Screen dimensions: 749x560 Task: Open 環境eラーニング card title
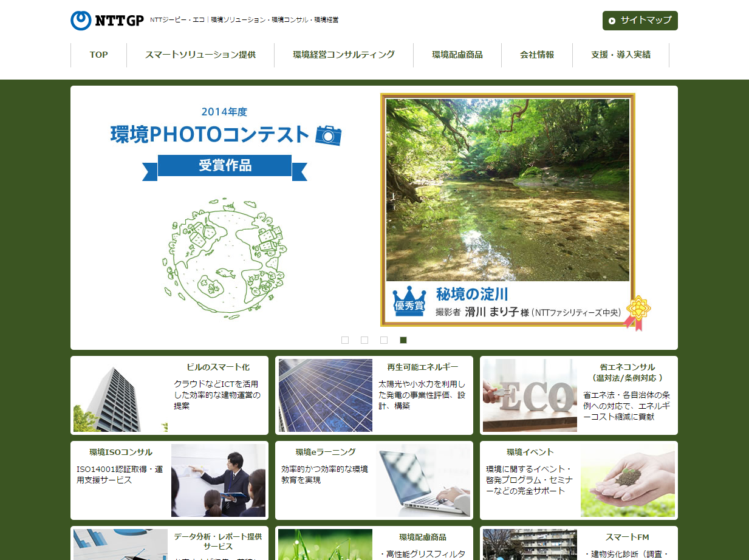pos(326,452)
